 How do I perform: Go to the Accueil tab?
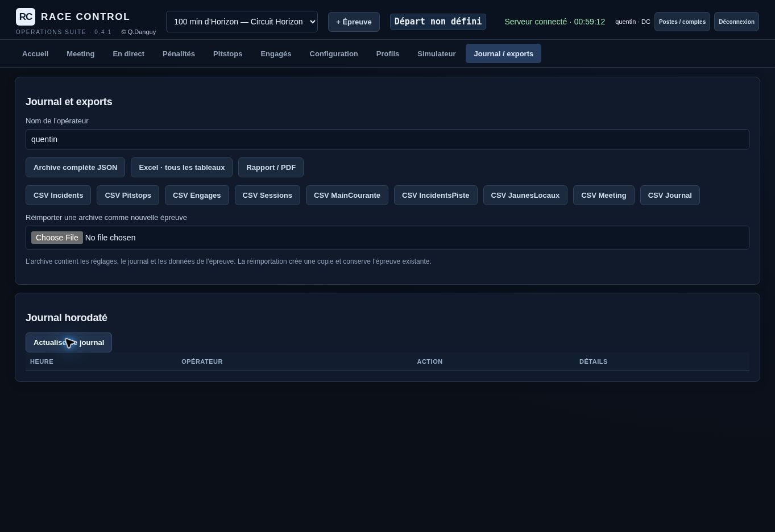coord(35,53)
